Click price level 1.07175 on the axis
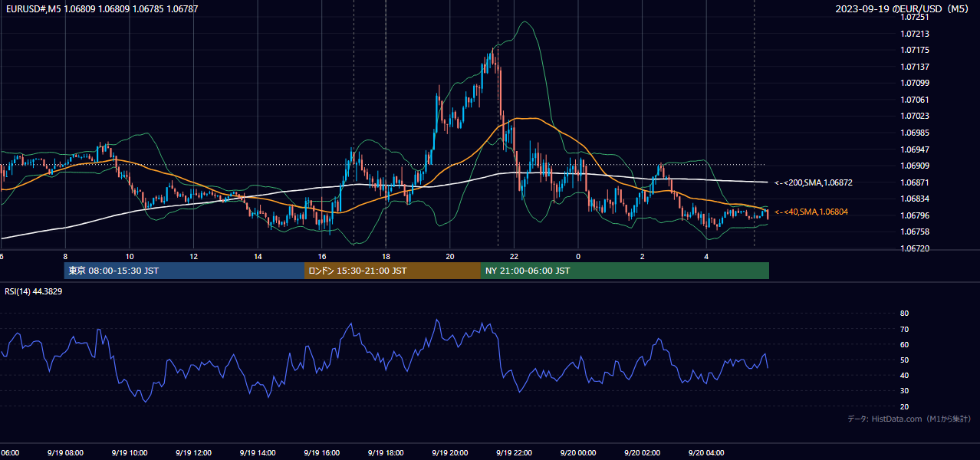This screenshot has width=980, height=460. [x=914, y=50]
